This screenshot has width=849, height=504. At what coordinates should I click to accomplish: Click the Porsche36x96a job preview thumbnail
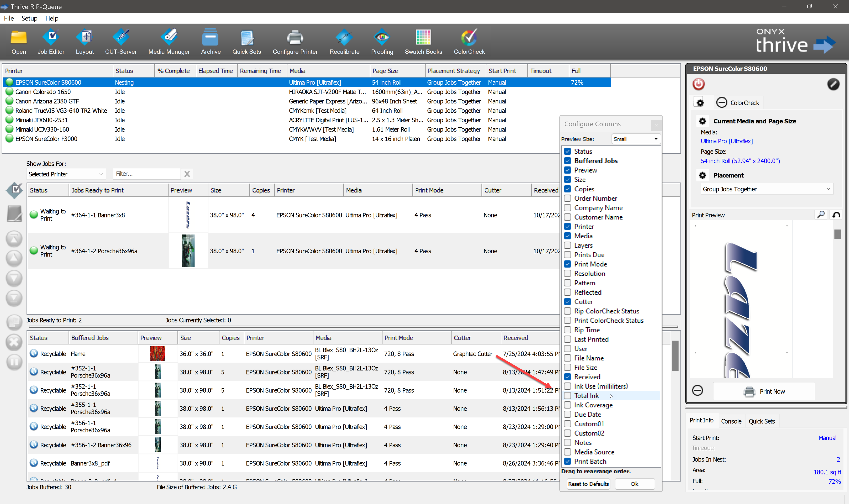tap(188, 251)
